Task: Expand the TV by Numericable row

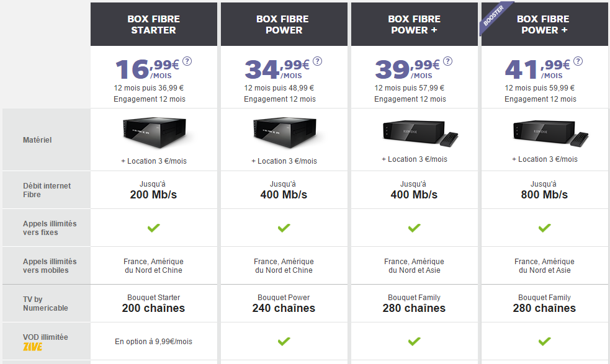Action: pos(46,303)
